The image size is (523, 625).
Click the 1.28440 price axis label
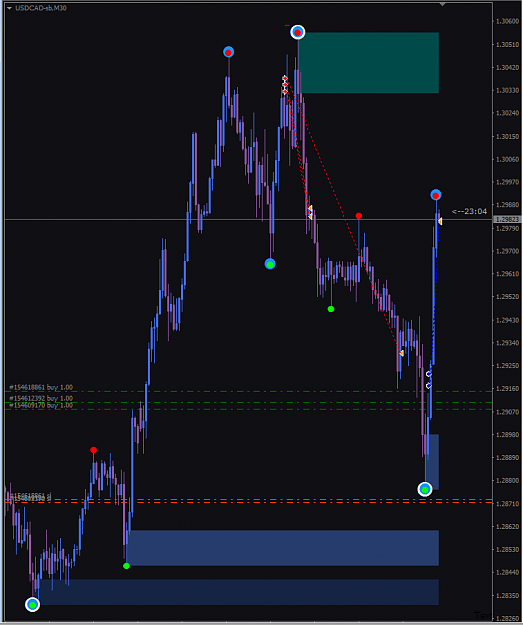click(507, 572)
